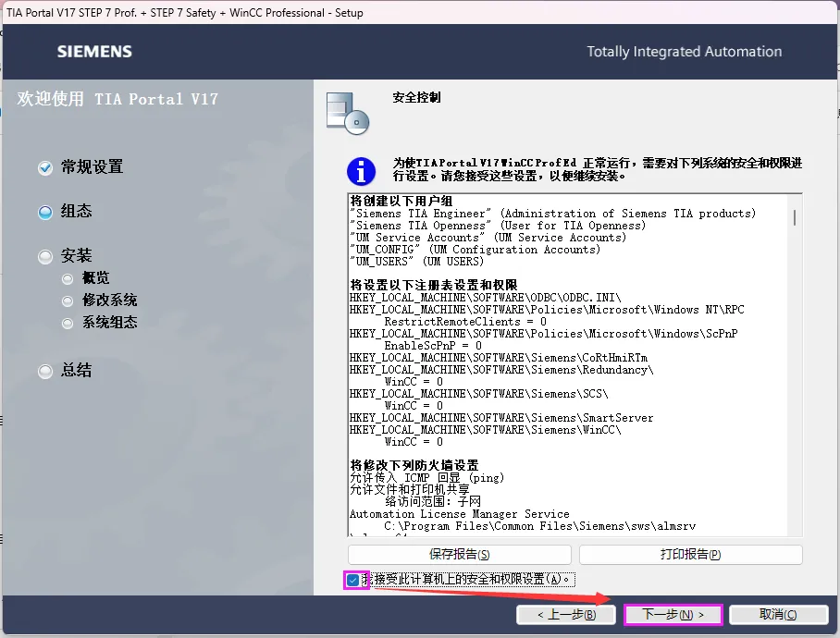Click the report text scrollbar thumb
840x638 pixels.
tap(795, 218)
